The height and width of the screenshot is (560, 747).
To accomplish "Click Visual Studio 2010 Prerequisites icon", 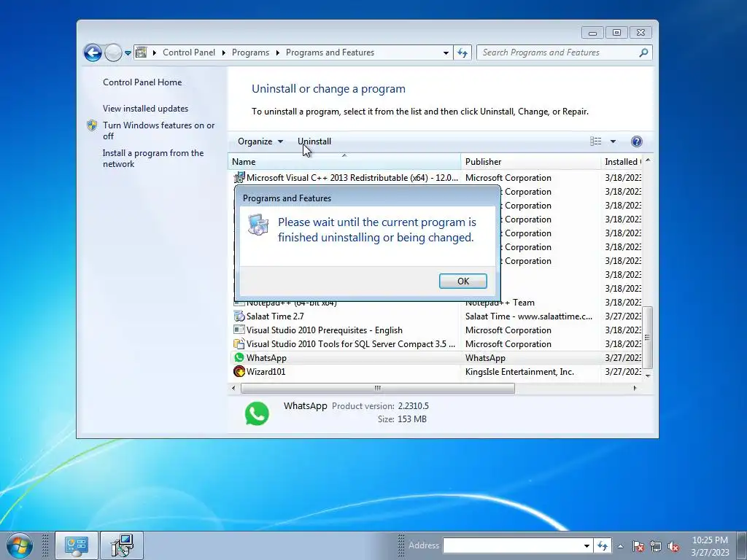I will tap(239, 330).
